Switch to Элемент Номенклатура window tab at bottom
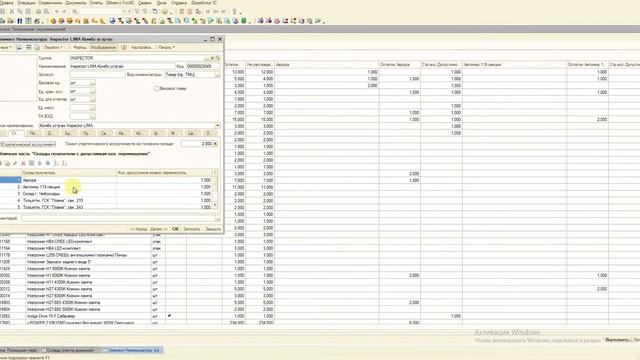 [x=133, y=350]
